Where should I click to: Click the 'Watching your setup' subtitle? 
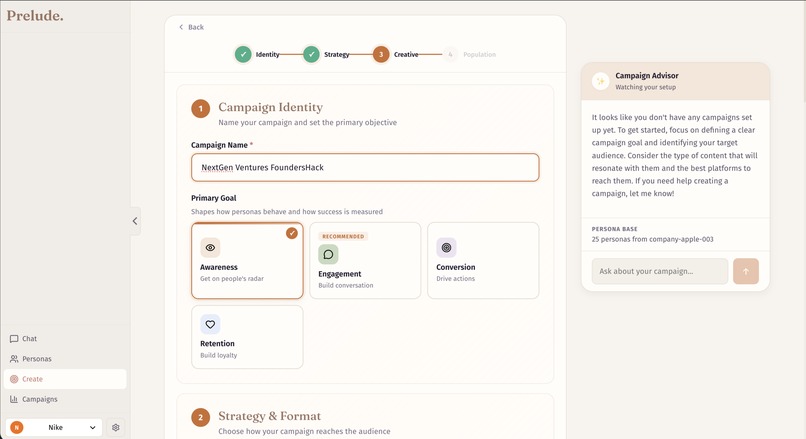pos(646,87)
